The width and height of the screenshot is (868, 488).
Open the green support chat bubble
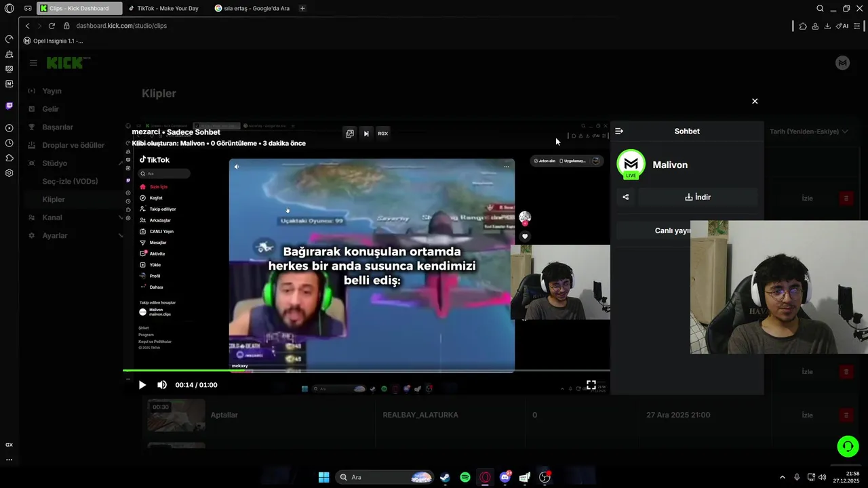[848, 447]
